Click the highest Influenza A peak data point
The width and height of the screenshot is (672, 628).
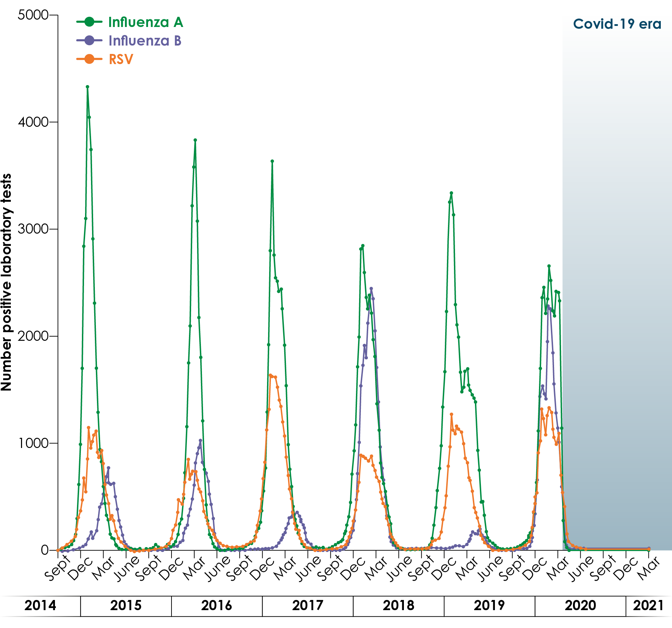[87, 87]
